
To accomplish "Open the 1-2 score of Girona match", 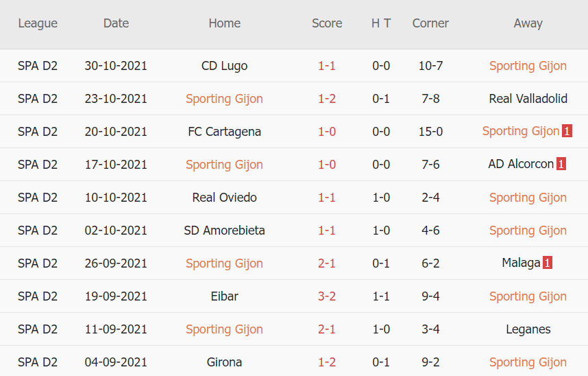I will point(327,362).
